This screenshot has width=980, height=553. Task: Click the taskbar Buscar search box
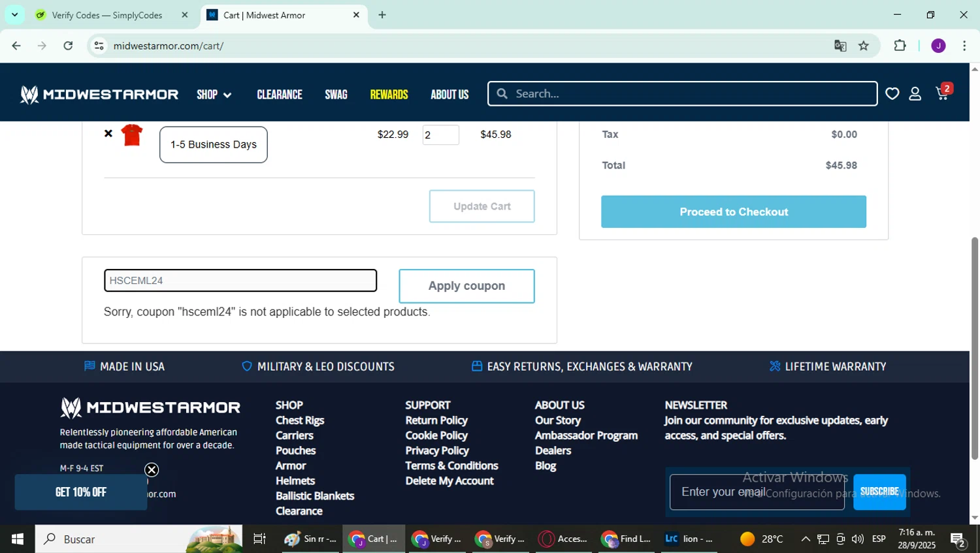139,539
